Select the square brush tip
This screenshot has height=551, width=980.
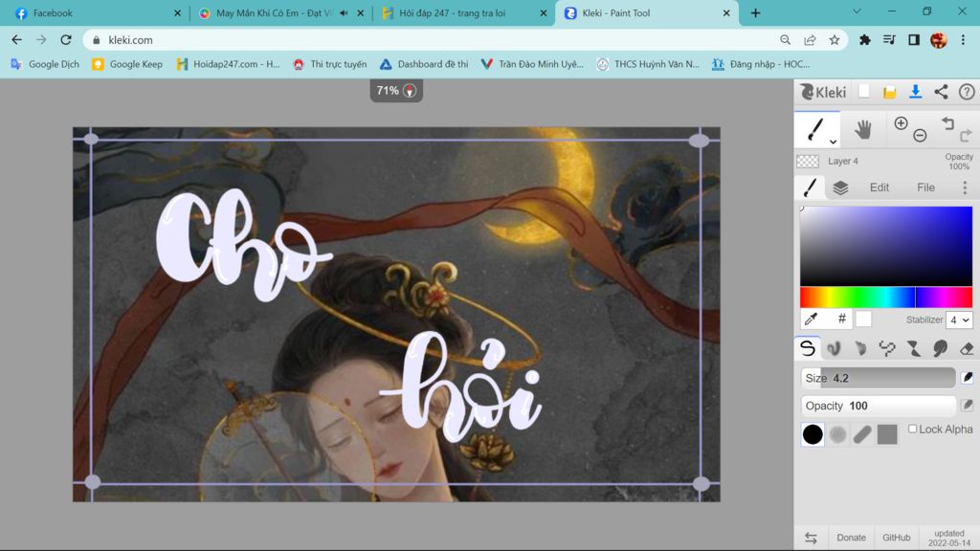[887, 434]
